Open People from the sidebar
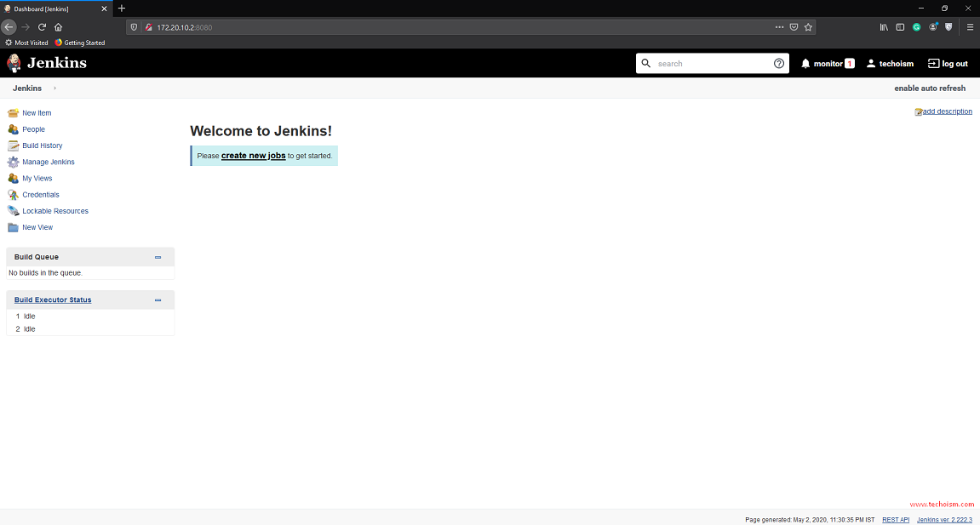Screen dimensions: 980x525 34,129
